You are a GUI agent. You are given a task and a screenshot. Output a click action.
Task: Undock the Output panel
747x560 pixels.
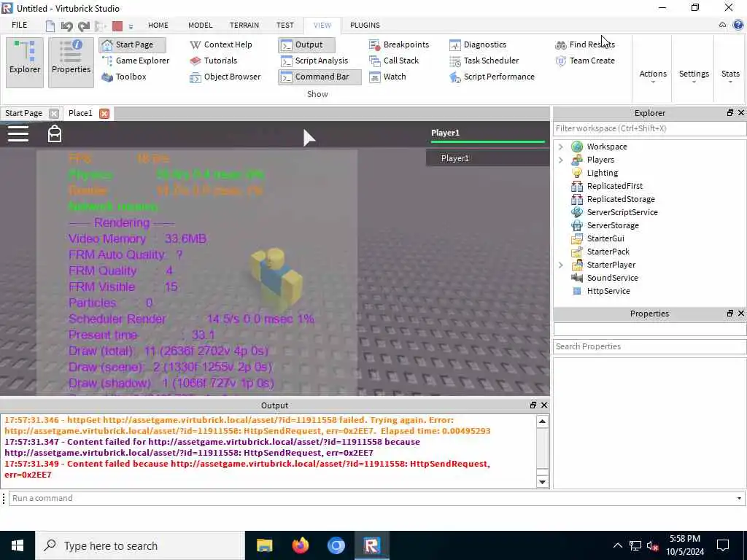pos(533,405)
